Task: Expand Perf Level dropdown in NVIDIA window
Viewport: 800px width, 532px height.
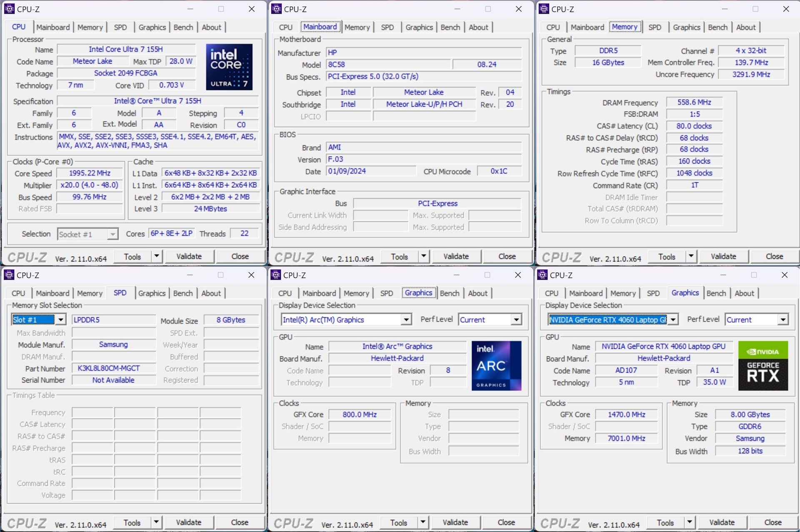Action: [x=783, y=320]
